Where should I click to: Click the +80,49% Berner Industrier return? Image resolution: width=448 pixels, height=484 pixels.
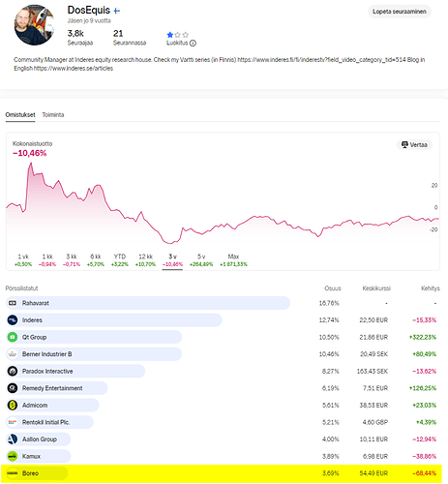424,354
